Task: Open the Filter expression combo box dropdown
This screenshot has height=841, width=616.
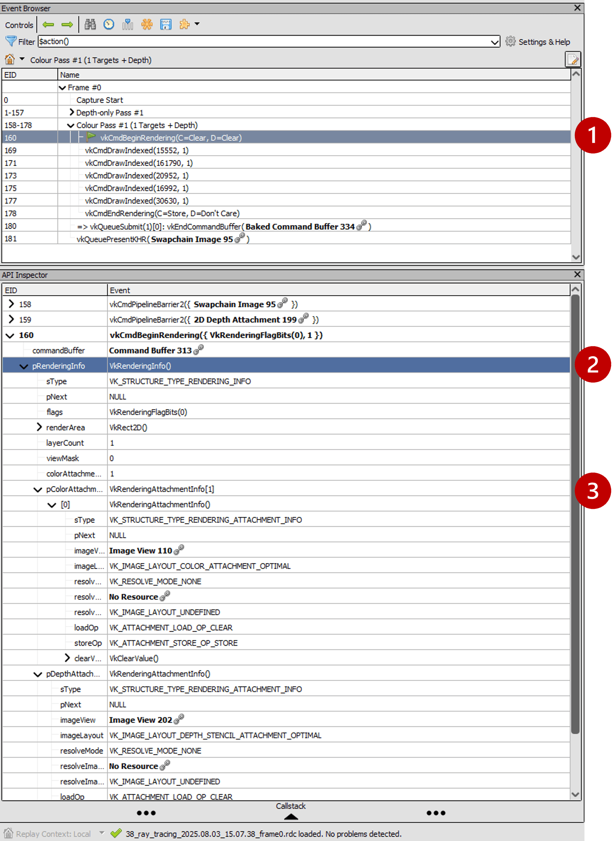Action: click(495, 42)
